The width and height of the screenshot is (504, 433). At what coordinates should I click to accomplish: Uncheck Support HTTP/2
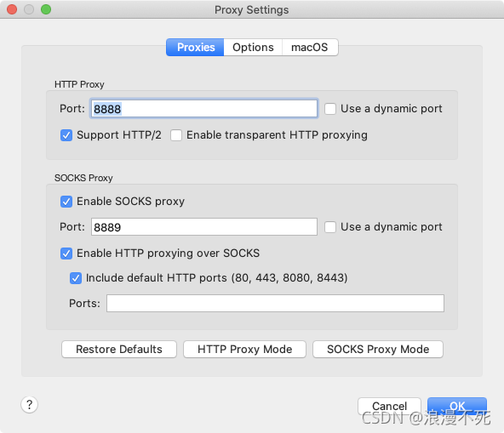tap(66, 135)
